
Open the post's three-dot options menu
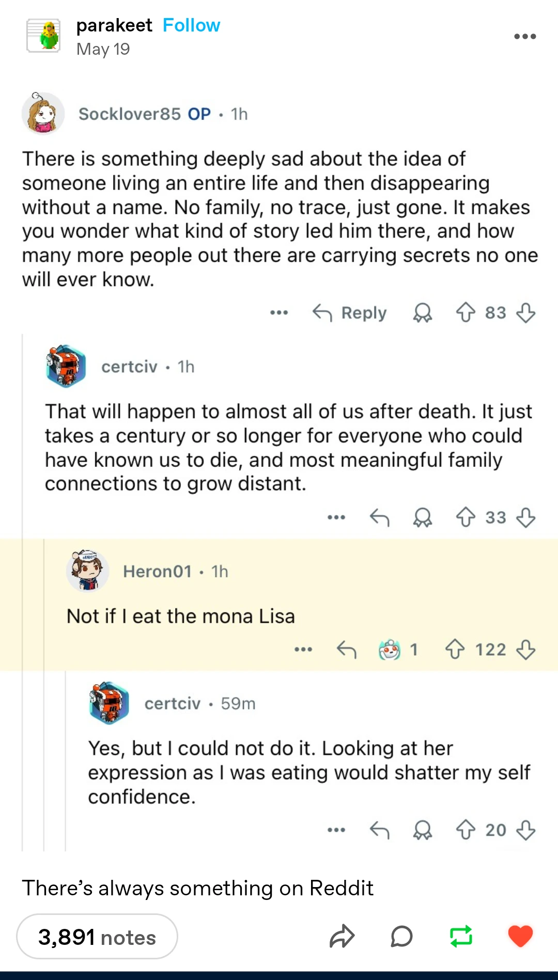pyautogui.click(x=525, y=37)
